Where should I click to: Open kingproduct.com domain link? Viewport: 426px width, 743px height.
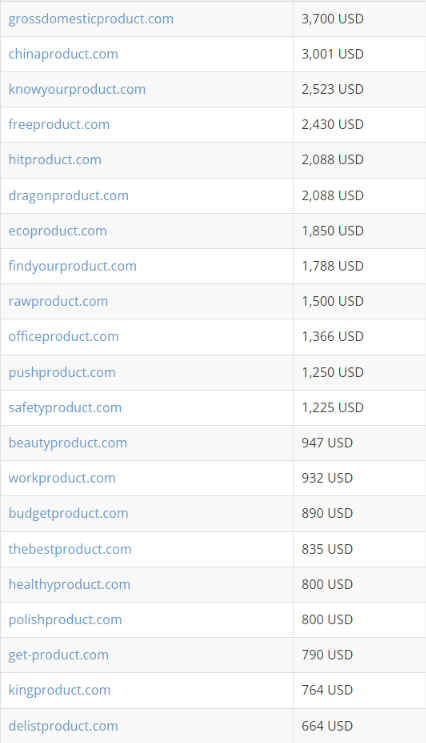click(x=60, y=690)
